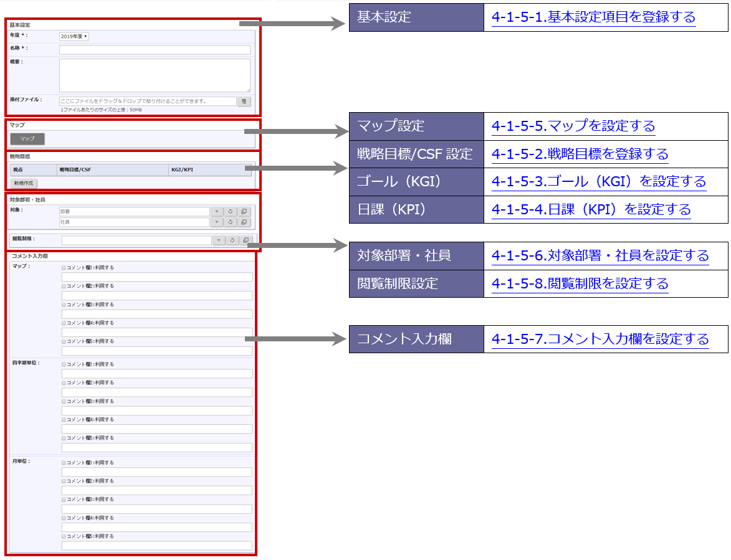The image size is (731, 560).
Task: Click the 名称 input field
Action: click(155, 50)
